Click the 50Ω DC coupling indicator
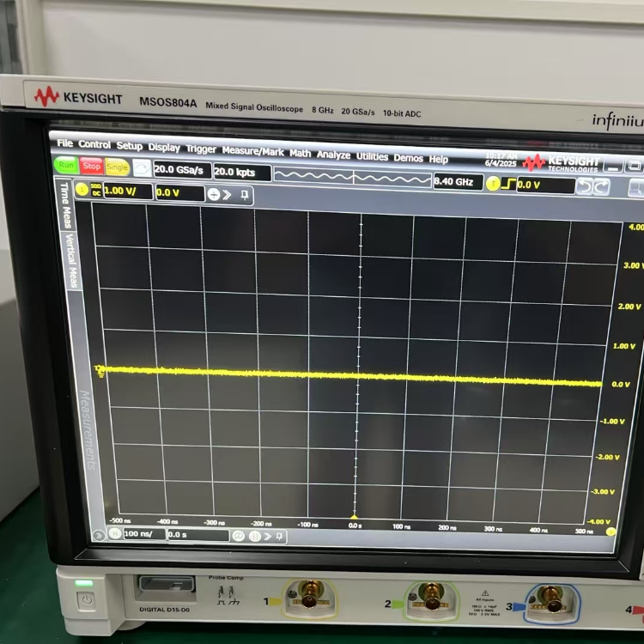Image resolution: width=644 pixels, height=644 pixels. (x=96, y=190)
